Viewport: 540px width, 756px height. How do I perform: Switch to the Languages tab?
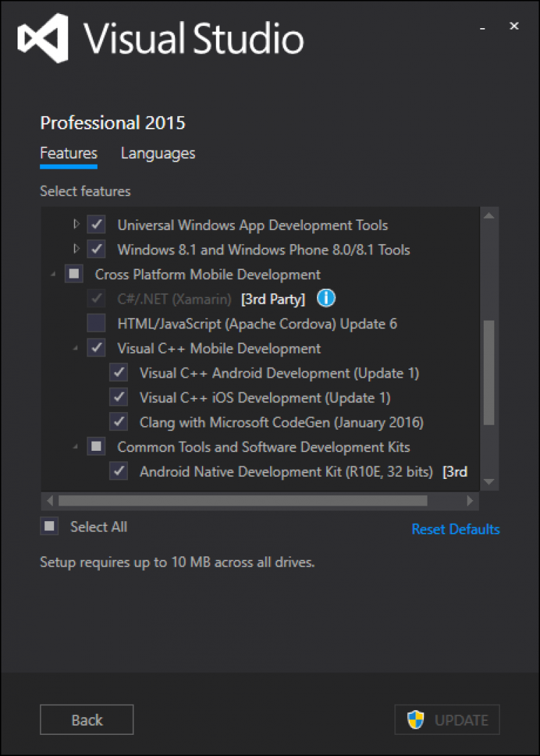click(x=157, y=153)
